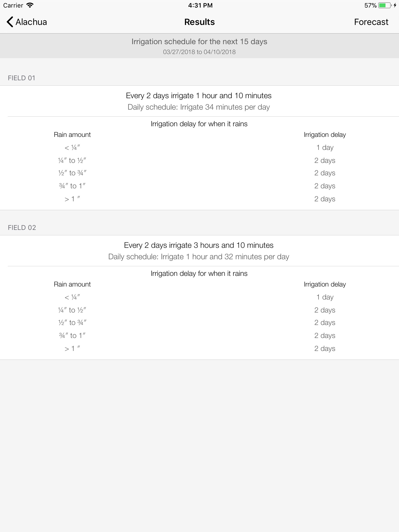Tap Field 01 'Rain amount' column header
399x532 pixels.
click(72, 135)
